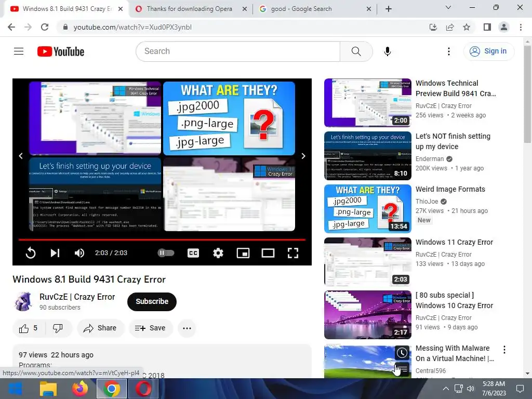Open Chrome three-dot menu
Viewport: 532px width, 399px height.
(521, 27)
